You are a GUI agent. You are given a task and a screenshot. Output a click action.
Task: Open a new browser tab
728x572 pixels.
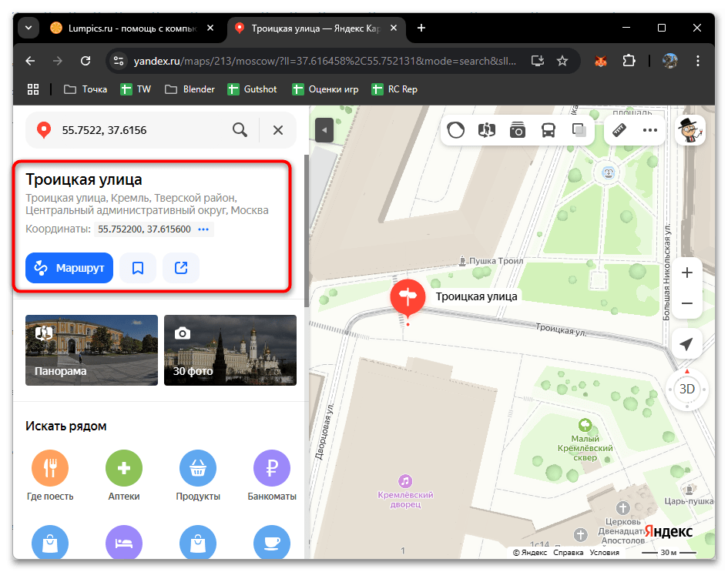tap(421, 28)
